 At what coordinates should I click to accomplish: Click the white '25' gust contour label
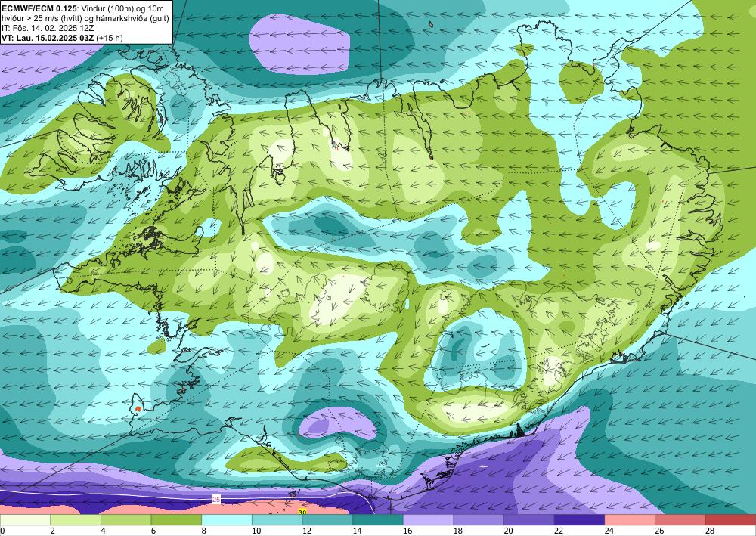(x=216, y=500)
